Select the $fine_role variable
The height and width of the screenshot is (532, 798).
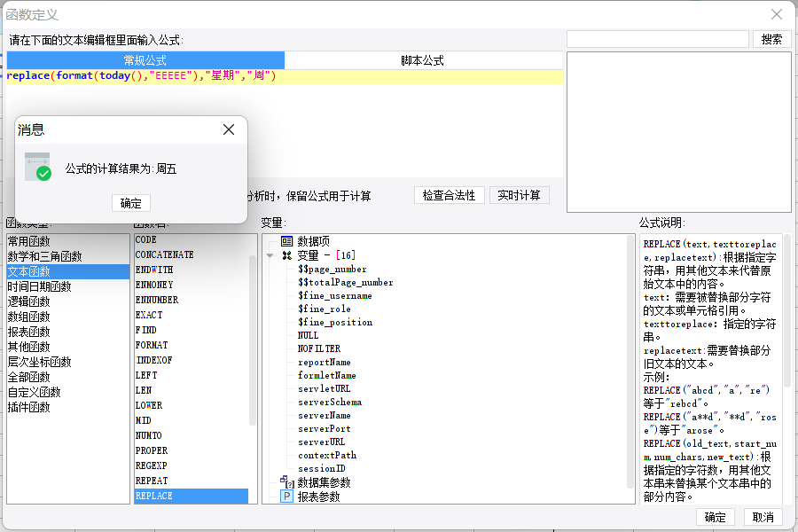(x=325, y=309)
